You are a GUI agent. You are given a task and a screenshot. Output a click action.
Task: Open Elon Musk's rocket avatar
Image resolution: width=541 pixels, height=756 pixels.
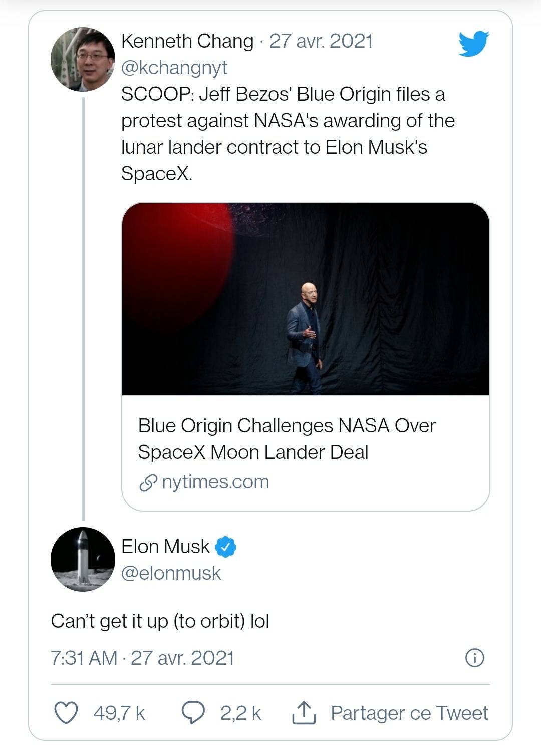click(83, 559)
